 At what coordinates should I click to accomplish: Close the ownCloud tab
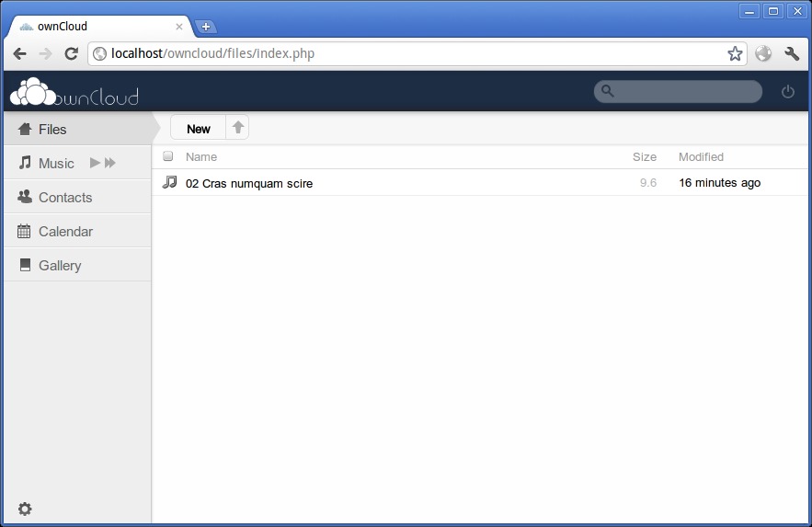(178, 27)
